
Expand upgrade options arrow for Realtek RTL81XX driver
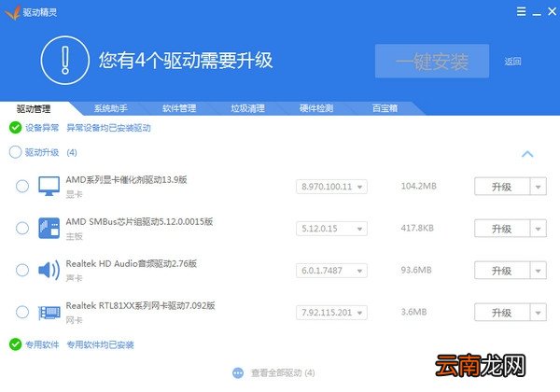(x=539, y=313)
